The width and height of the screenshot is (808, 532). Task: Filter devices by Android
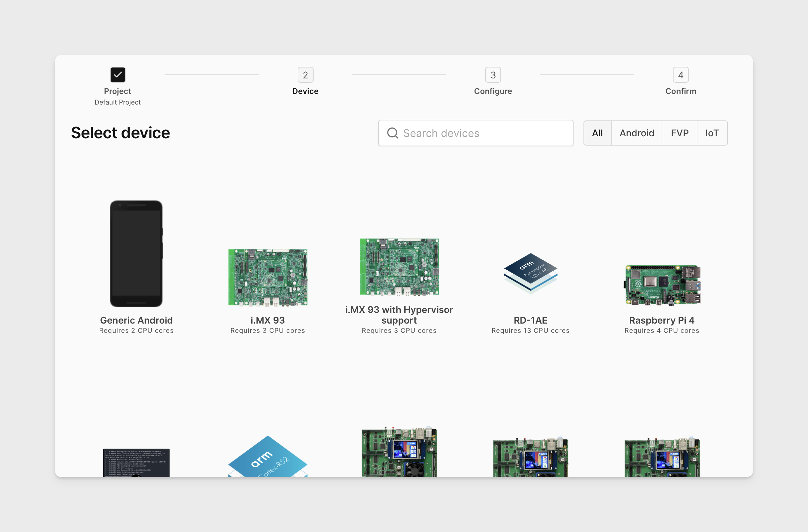tap(636, 133)
